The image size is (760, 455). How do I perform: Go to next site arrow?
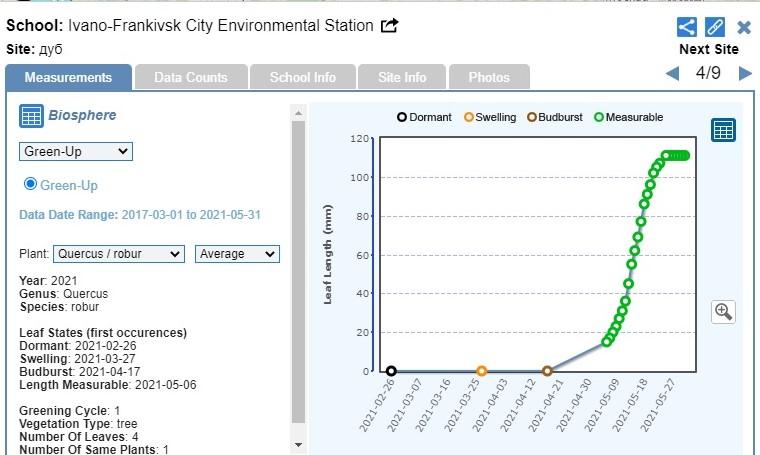coord(744,73)
